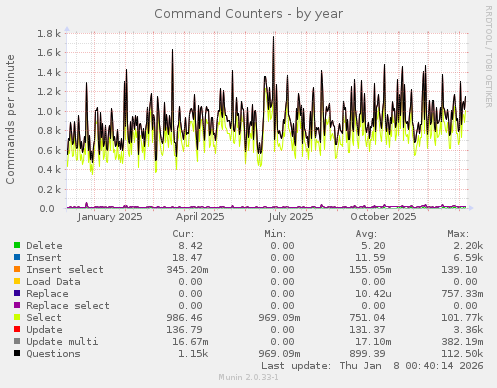Click the '1.4 k' y-axis tick label
The width and height of the screenshot is (497, 388).
49,72
